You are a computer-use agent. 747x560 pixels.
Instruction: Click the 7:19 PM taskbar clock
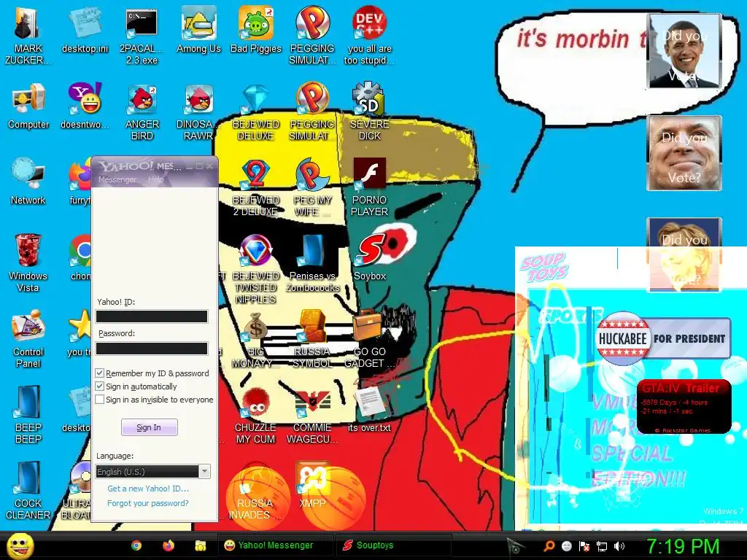(682, 546)
